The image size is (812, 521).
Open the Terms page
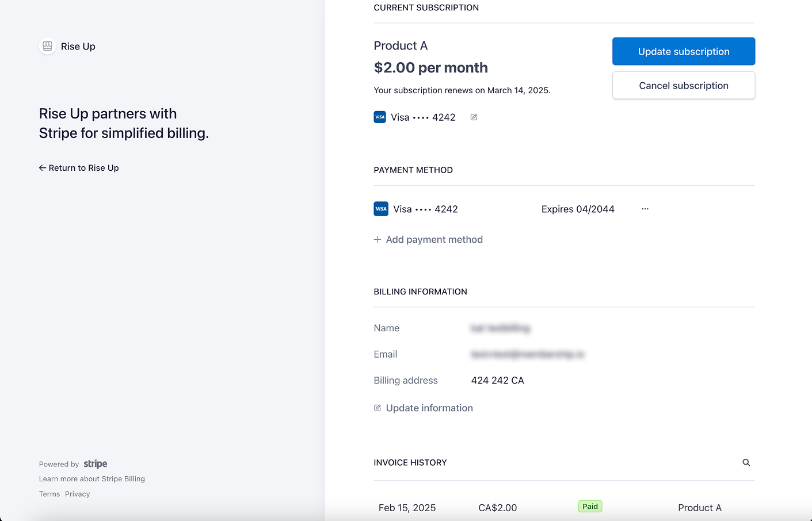coord(49,493)
